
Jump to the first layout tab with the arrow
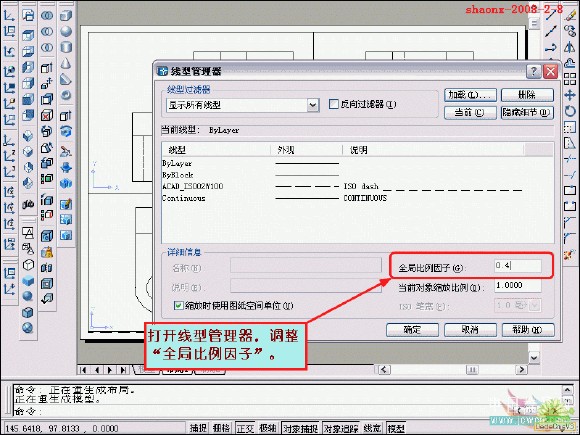click(84, 370)
